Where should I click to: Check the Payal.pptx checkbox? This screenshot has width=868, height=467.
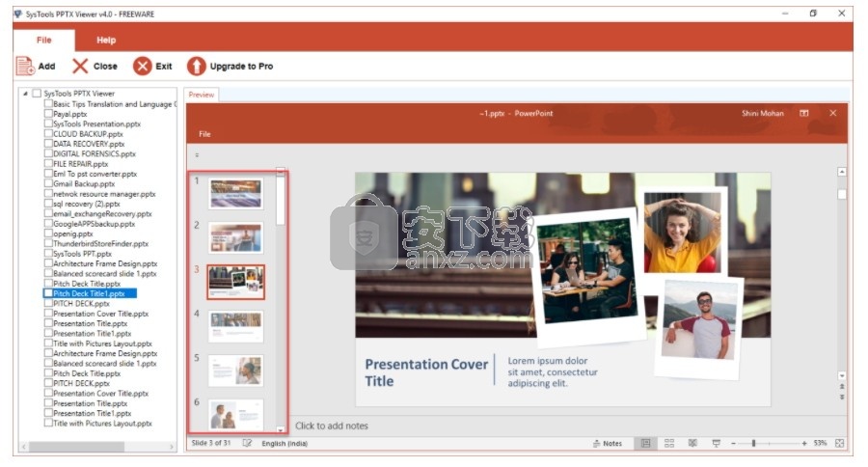[48, 114]
